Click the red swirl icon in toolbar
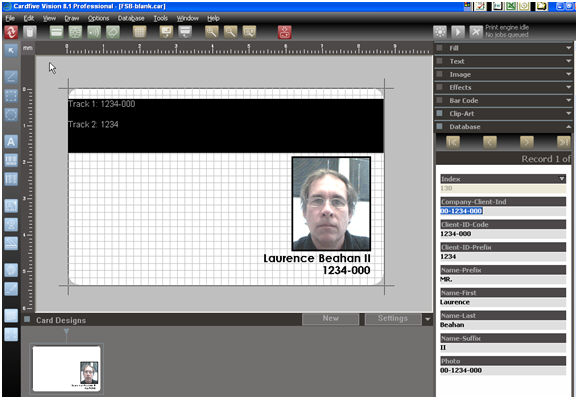 [x=11, y=32]
